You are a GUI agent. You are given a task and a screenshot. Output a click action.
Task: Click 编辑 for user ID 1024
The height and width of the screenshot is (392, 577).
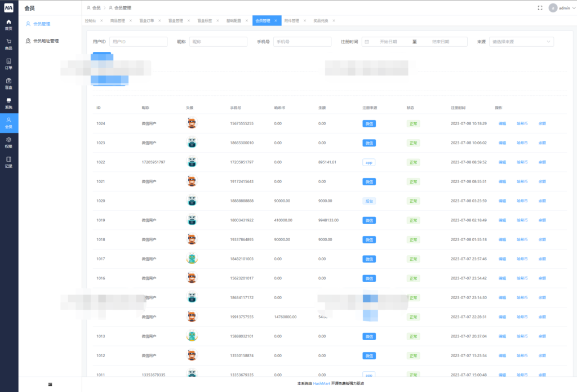pyautogui.click(x=503, y=123)
